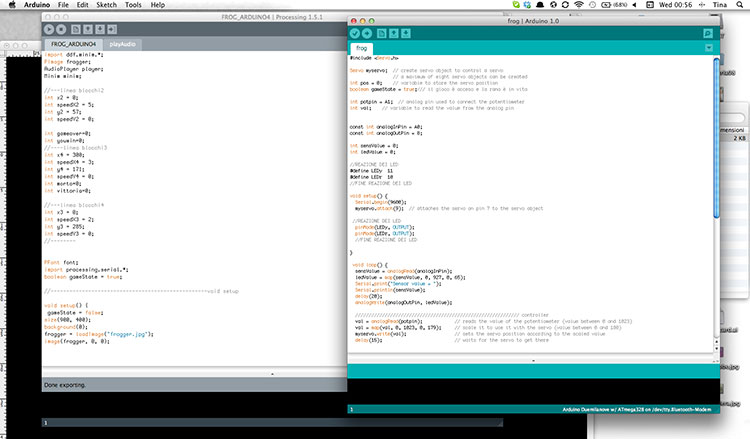750x439 pixels.
Task: Run the sketch in the Processing window
Action: point(49,29)
